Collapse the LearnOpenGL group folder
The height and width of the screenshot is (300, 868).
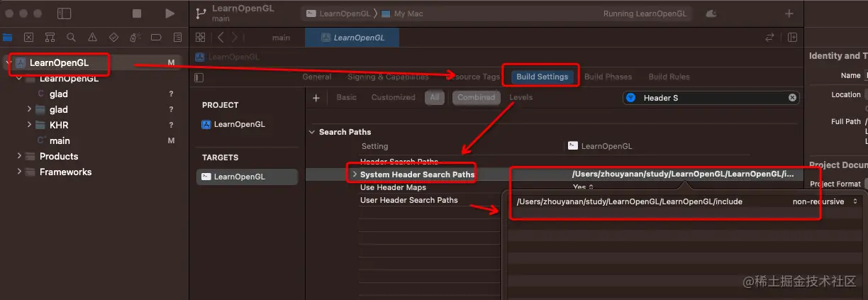click(18, 78)
